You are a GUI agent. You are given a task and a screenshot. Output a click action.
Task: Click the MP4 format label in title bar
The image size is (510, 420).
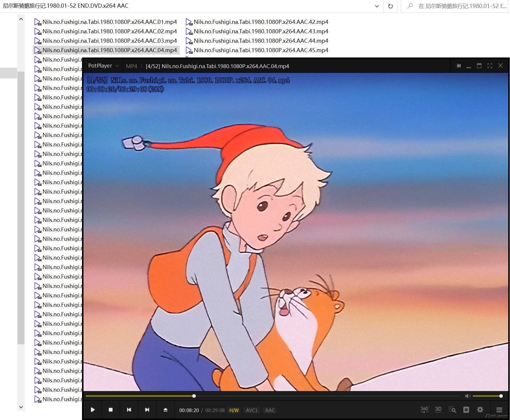132,66
